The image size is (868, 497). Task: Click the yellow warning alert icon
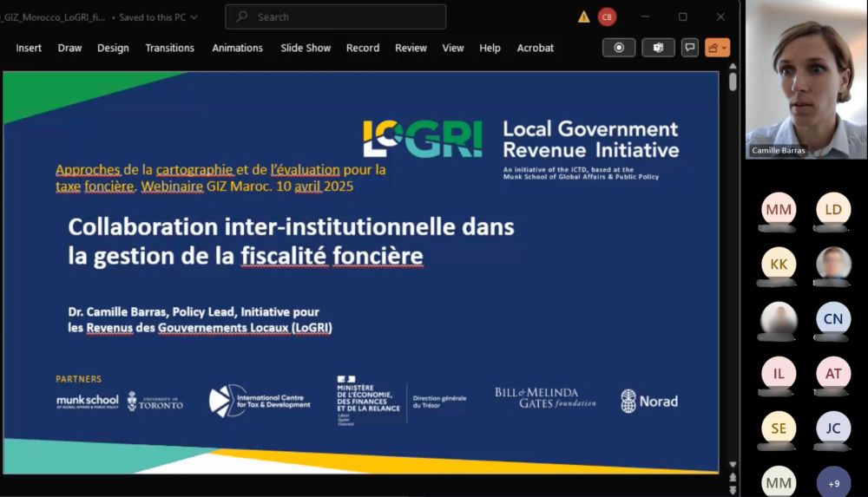click(x=583, y=17)
